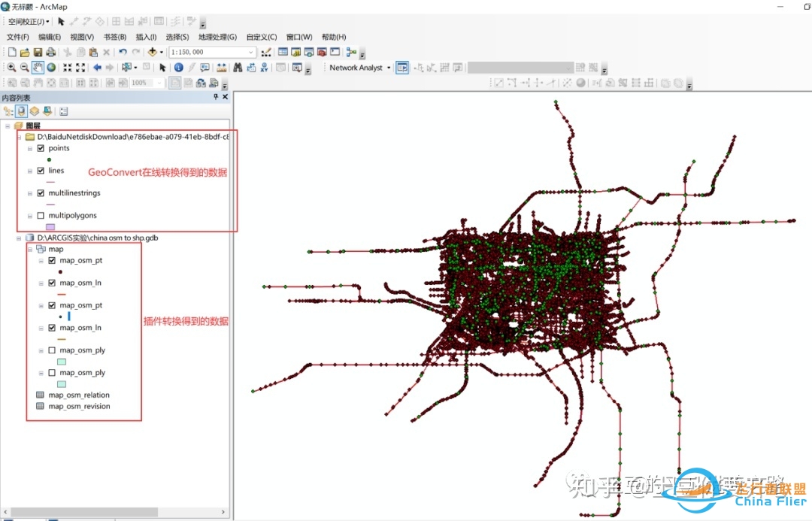Viewport: 812px width, 521px height.
Task: Toggle map_osm_pt layer with blue symbol
Action: point(52,305)
